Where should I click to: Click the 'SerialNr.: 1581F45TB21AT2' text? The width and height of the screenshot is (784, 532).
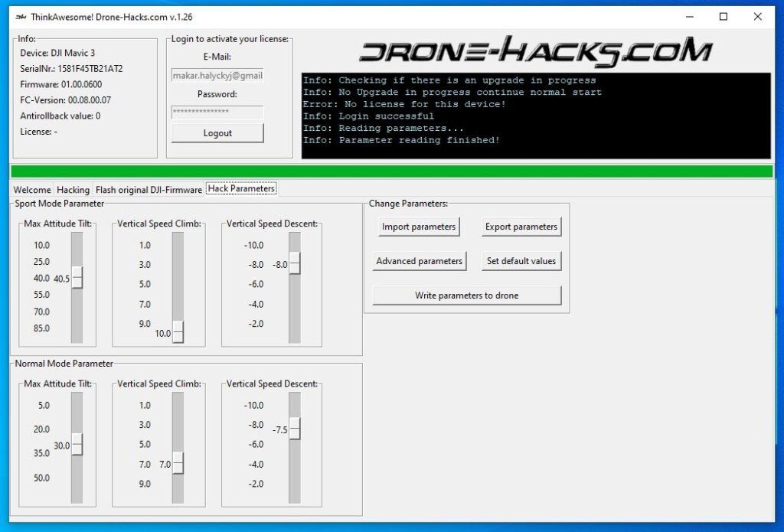pos(71,68)
